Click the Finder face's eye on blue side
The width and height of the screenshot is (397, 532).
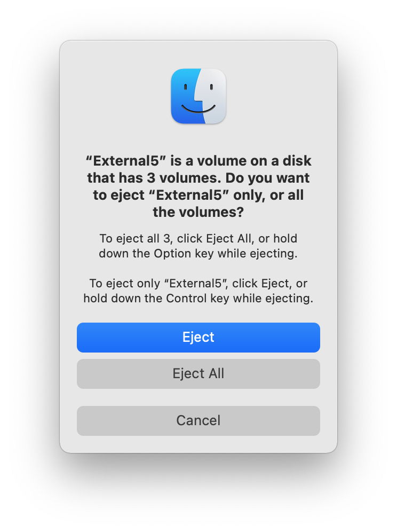[186, 87]
